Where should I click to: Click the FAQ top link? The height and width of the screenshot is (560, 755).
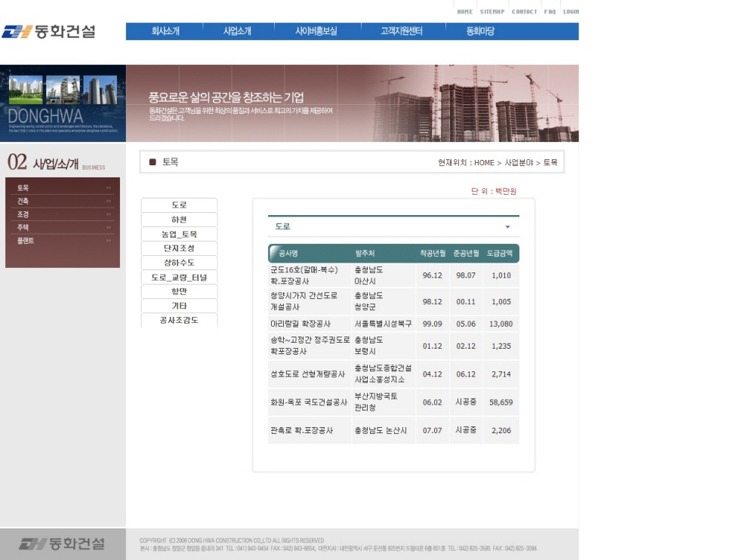click(550, 12)
